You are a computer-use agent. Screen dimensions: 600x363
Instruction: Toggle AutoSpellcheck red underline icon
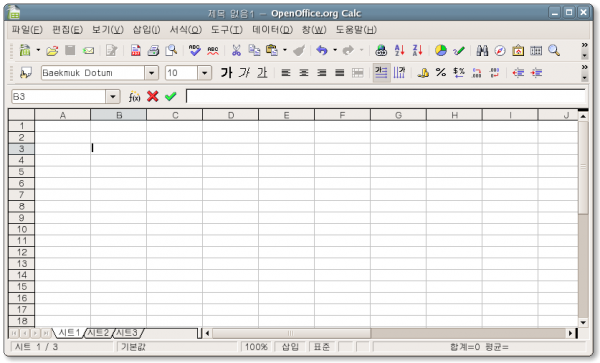pyautogui.click(x=213, y=50)
